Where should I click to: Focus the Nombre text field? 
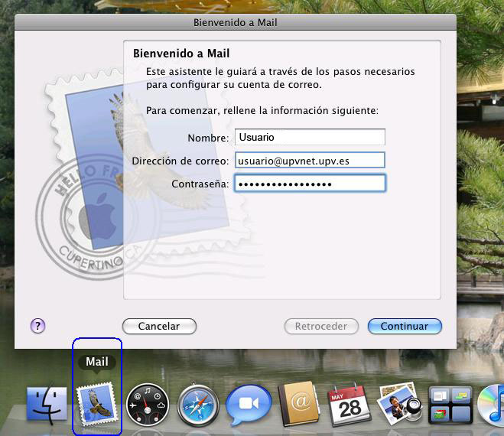coord(309,137)
